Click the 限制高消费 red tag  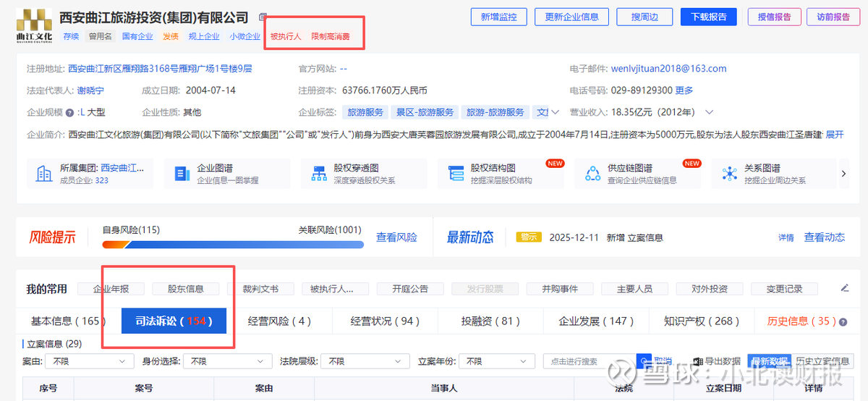tap(331, 36)
